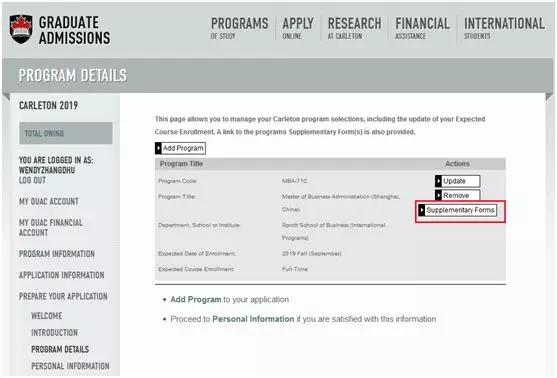Image resolution: width=557 pixels, height=378 pixels.
Task: Click arrow icon on Add Program button
Action: (158, 148)
